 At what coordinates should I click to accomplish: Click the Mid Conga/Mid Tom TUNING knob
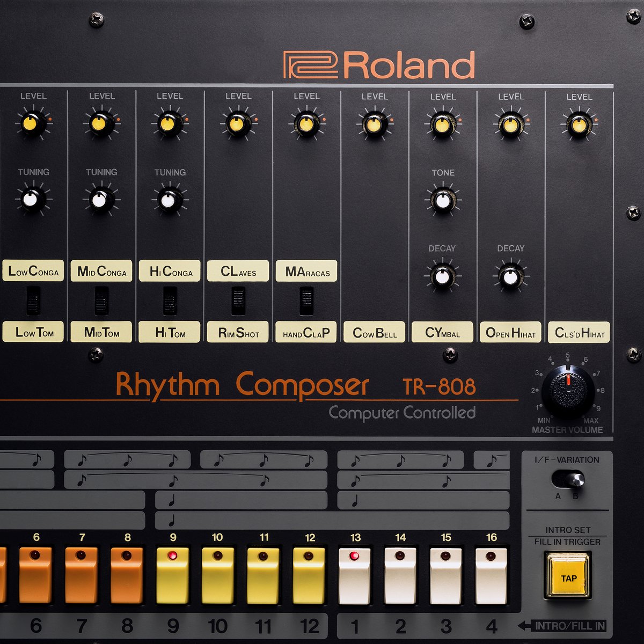pyautogui.click(x=101, y=199)
